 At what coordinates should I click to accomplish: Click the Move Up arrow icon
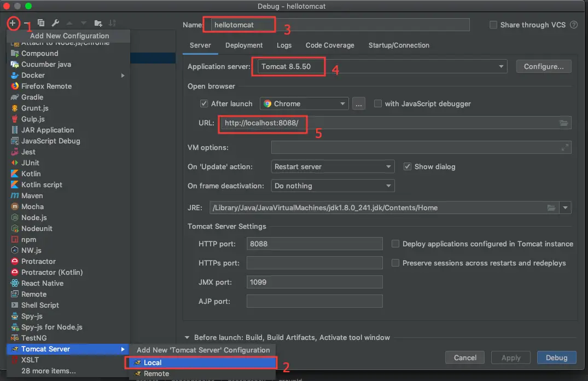(69, 24)
